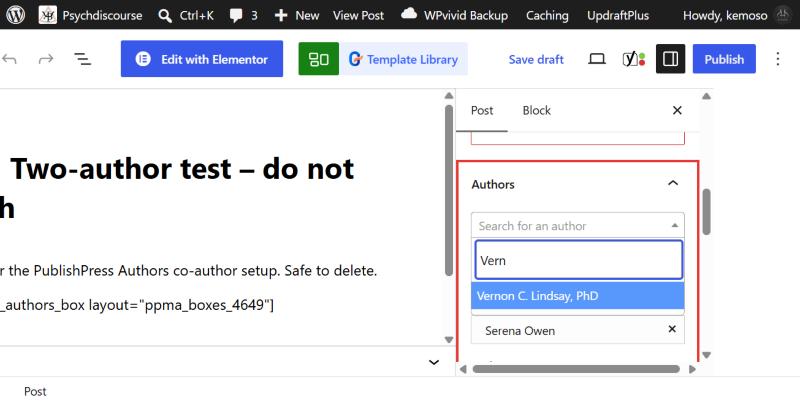Open the device preview laptop icon
Viewport: 800px width, 406px height.
(x=596, y=59)
